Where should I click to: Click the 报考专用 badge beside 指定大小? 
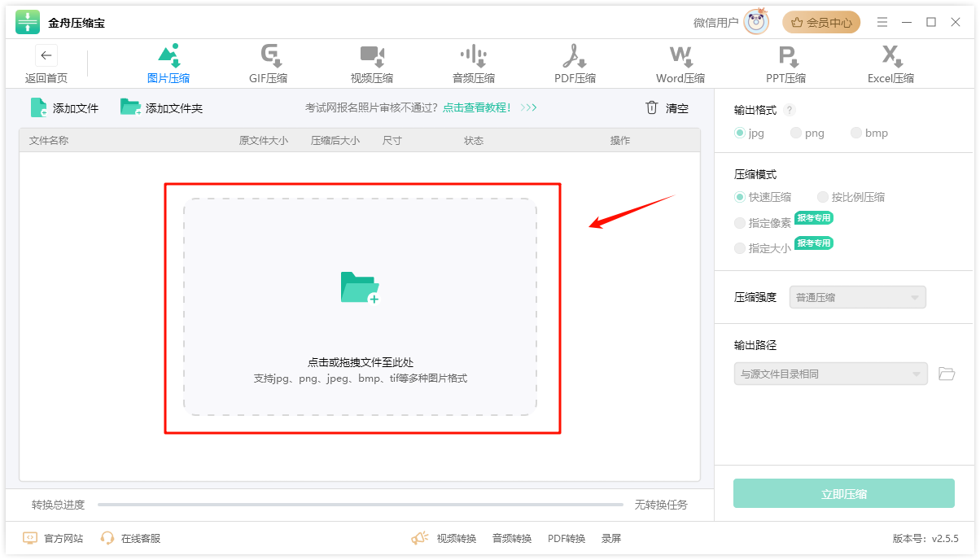point(814,243)
